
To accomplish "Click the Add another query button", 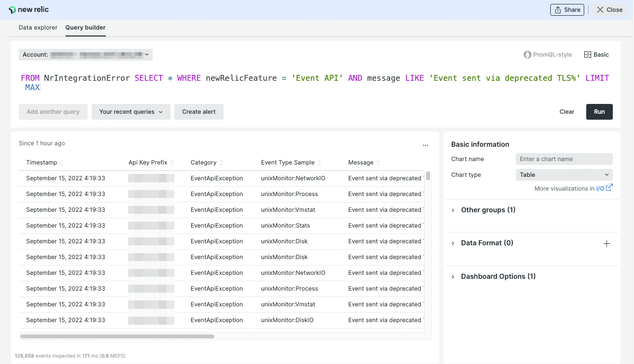I will [x=53, y=112].
